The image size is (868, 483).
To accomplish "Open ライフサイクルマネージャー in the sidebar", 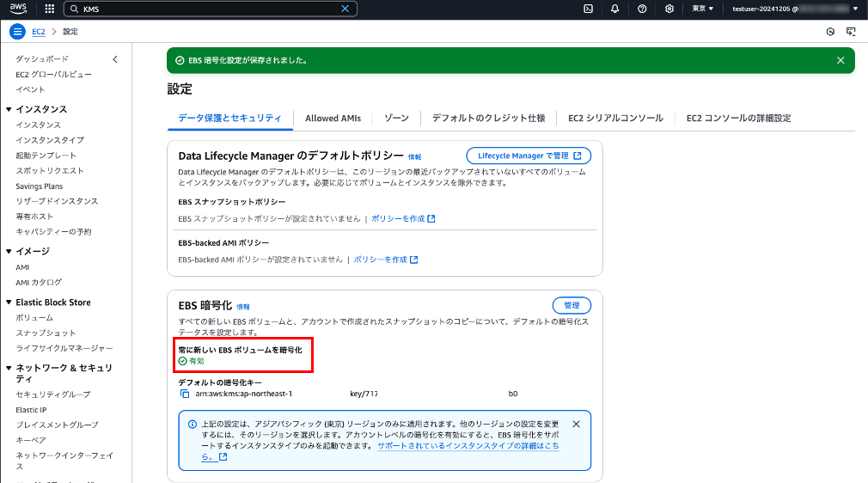I will tap(64, 348).
